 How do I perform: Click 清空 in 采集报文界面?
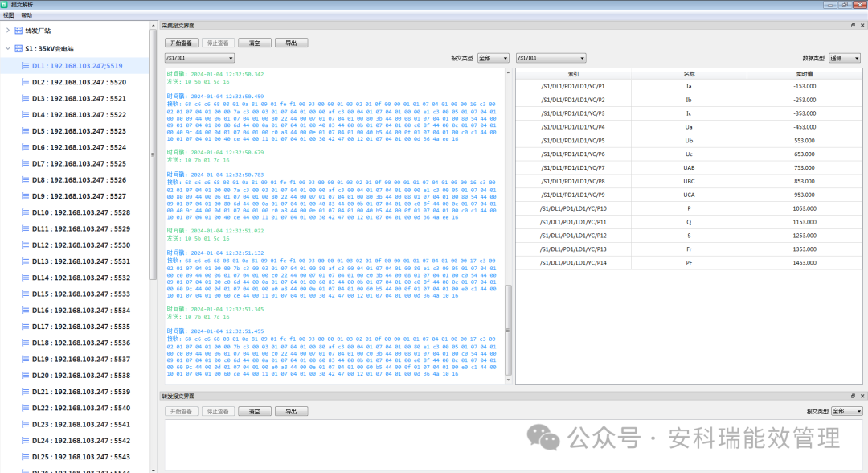pos(255,43)
